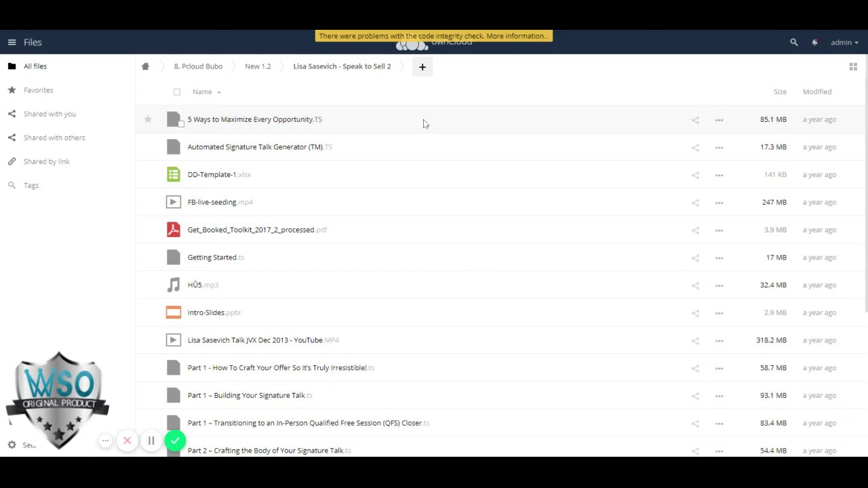Viewport: 868px width, 488px height.
Task: Open more actions for 'Automated Signature Talk Generator'
Action: (x=719, y=148)
